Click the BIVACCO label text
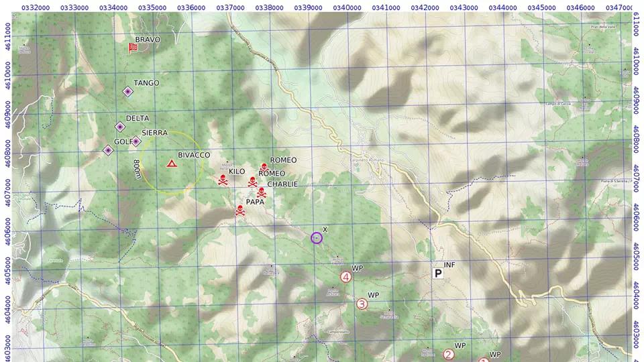644x362 pixels. (x=194, y=155)
